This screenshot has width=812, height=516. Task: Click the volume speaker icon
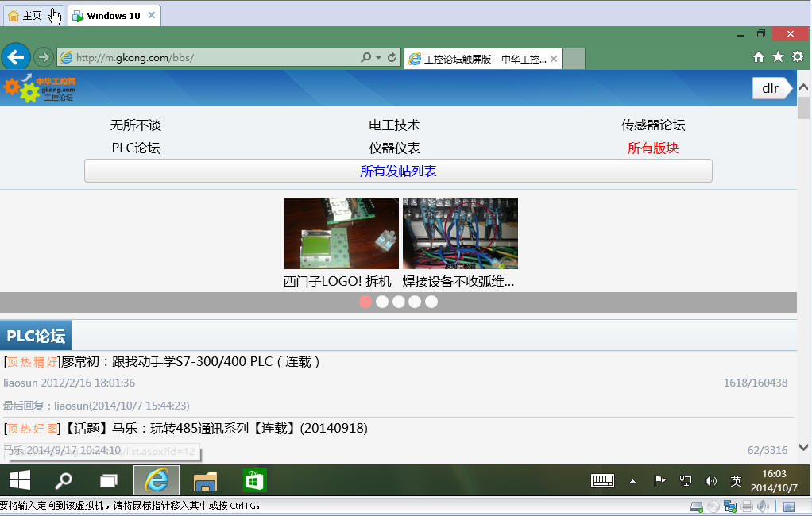710,481
